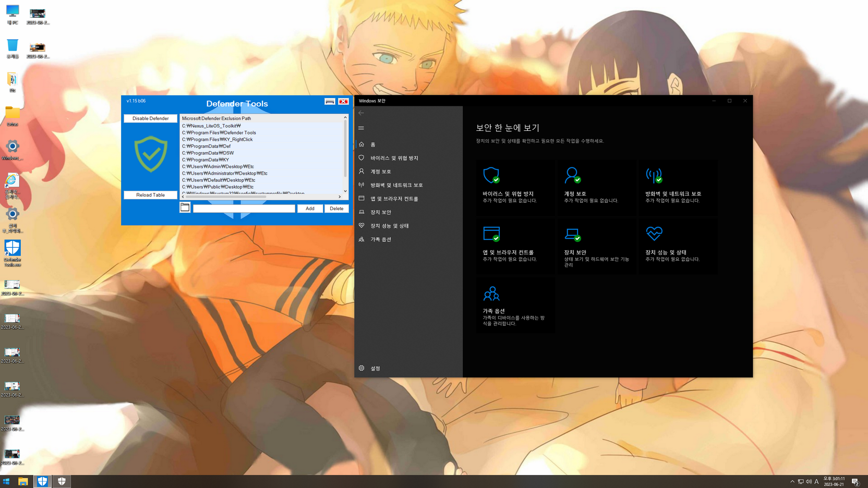Click the Microsoft Defender Exclusion Path column header
868x488 pixels.
[x=261, y=118]
